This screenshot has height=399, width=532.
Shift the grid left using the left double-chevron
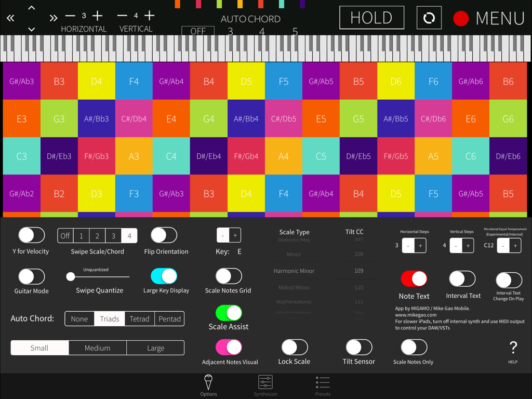(10, 18)
